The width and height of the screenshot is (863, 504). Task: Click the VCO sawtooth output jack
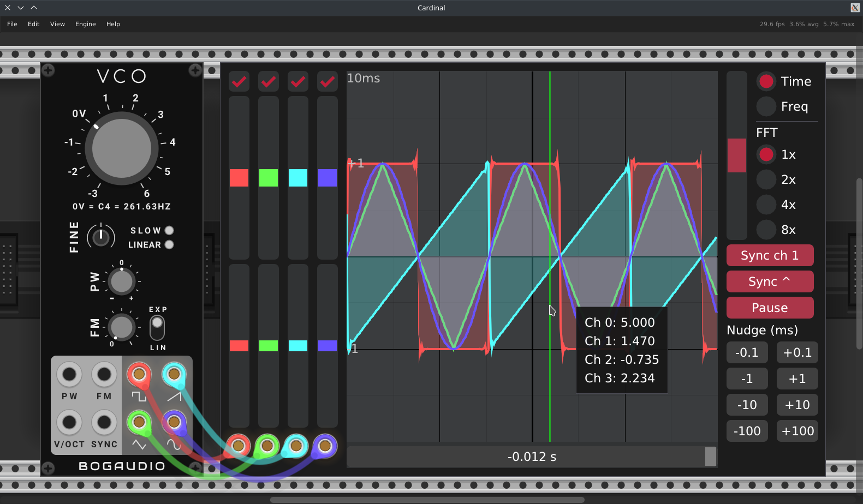[174, 374]
